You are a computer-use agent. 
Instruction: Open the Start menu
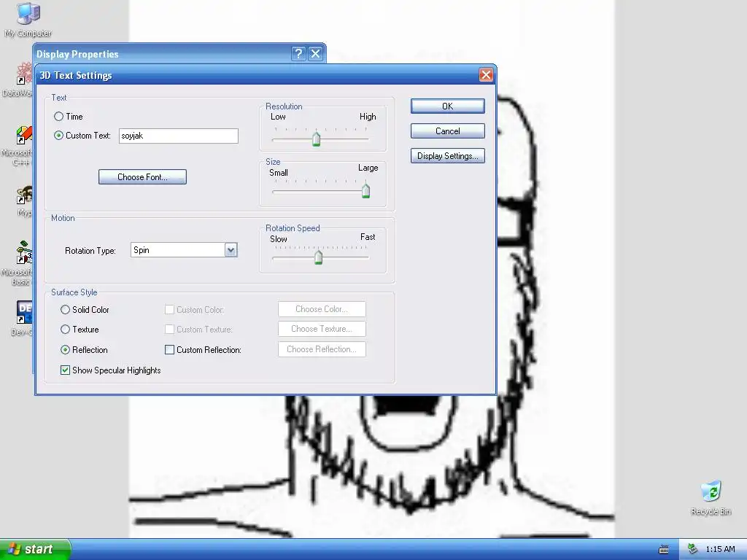click(x=35, y=549)
